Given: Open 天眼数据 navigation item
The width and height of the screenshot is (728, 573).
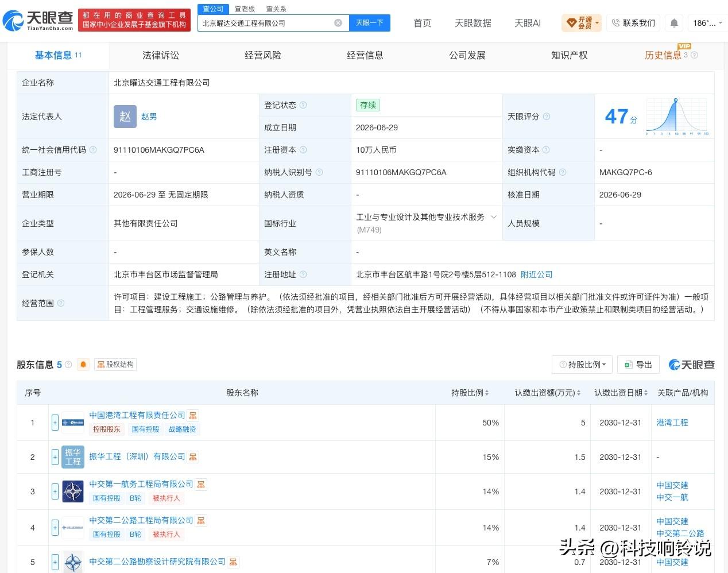Looking at the screenshot, I should pyautogui.click(x=473, y=23).
